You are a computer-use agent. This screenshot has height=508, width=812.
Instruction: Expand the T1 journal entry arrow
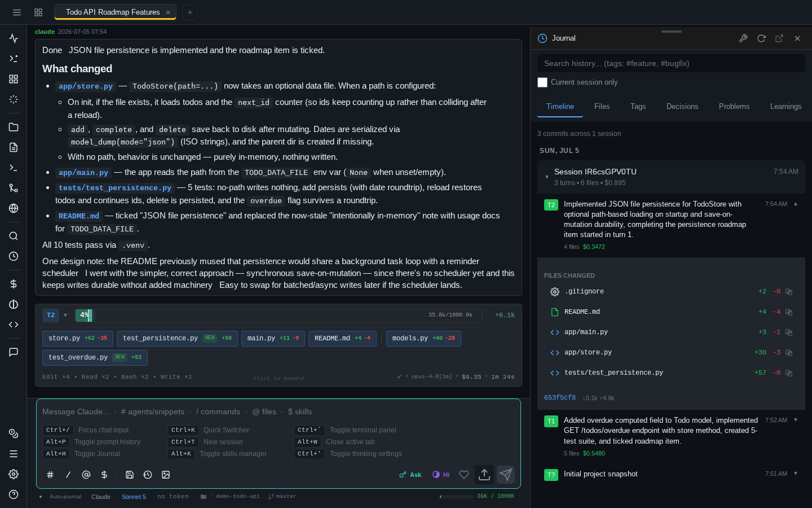[x=796, y=420]
